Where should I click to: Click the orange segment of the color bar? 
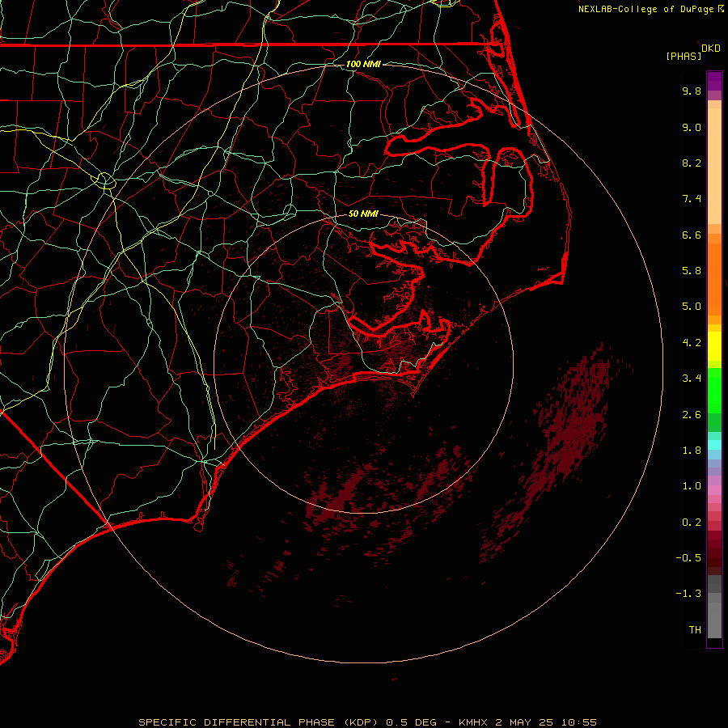pos(714,278)
